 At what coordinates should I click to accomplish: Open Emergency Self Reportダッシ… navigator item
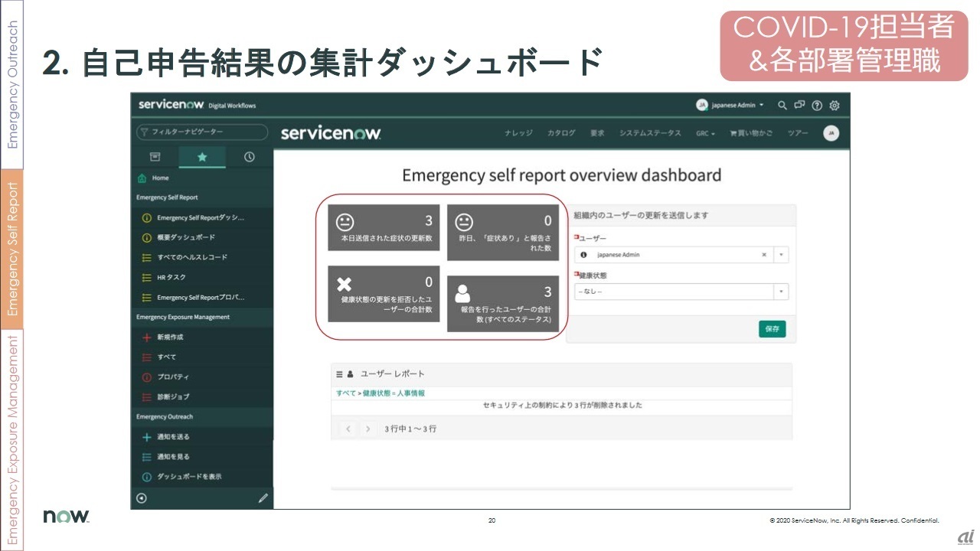[202, 217]
